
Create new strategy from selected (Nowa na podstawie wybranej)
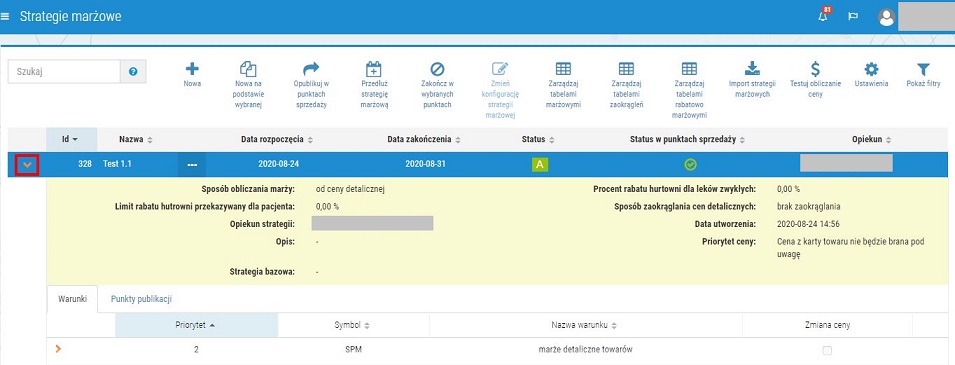248,84
